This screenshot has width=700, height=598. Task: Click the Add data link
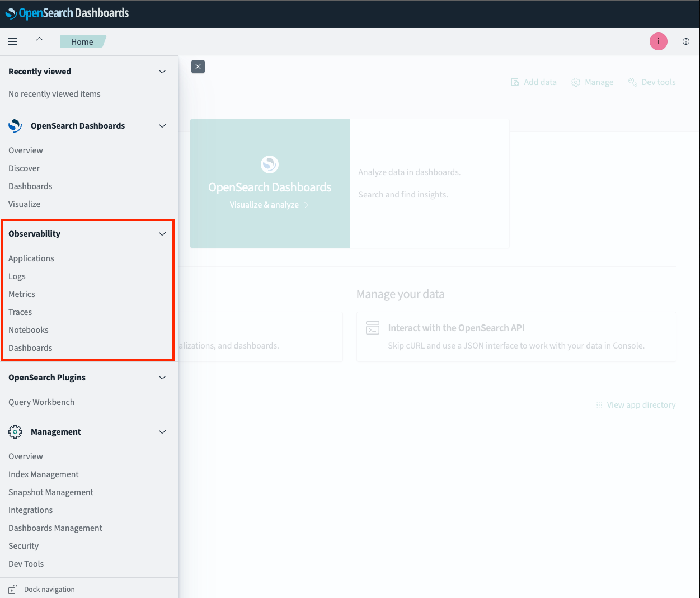click(534, 82)
